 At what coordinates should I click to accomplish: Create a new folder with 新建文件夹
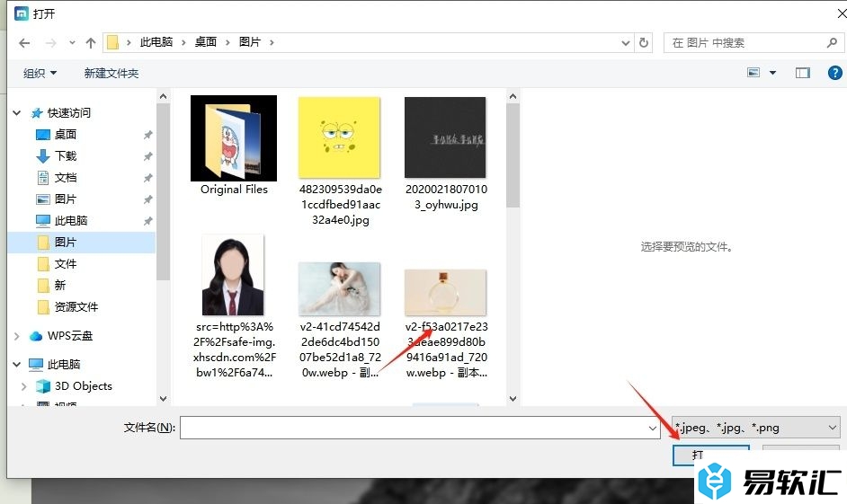(x=111, y=73)
